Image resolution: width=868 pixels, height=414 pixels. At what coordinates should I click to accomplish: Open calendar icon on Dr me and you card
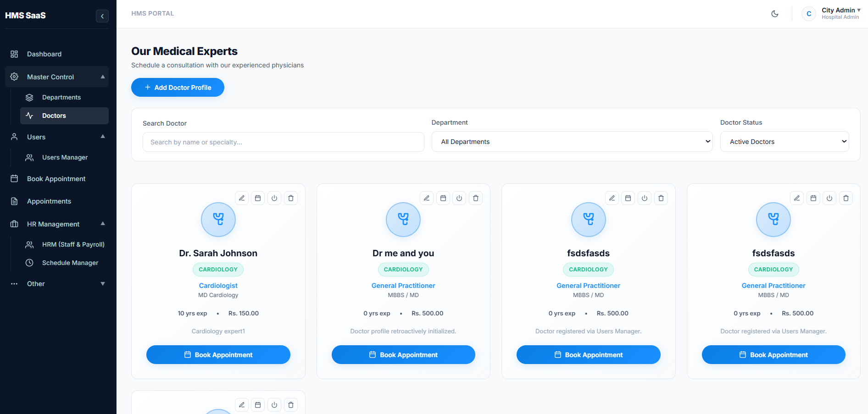tap(443, 198)
